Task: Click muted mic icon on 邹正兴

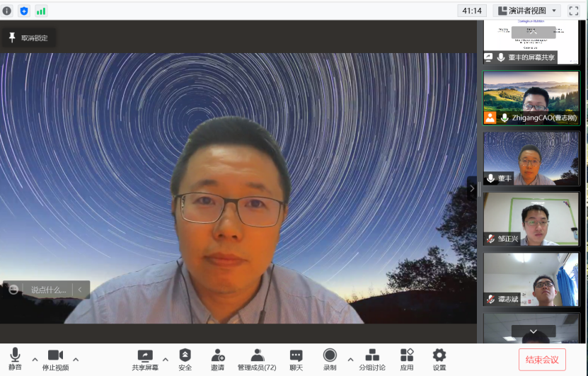Action: pos(490,239)
